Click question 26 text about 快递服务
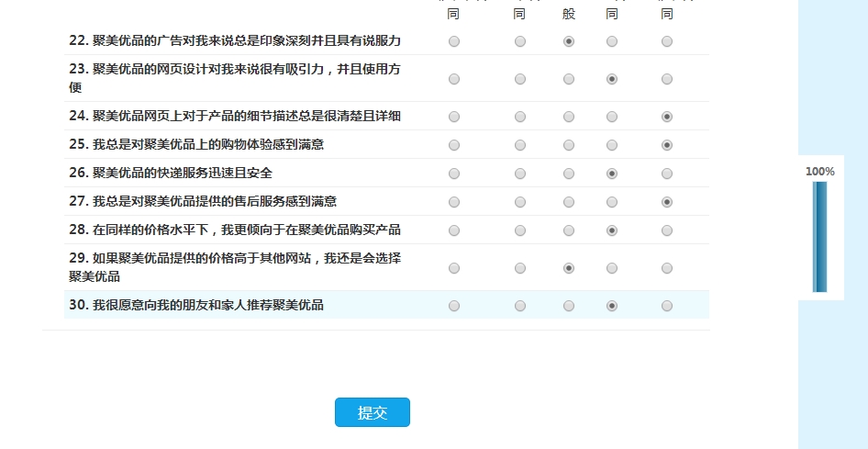 point(171,174)
